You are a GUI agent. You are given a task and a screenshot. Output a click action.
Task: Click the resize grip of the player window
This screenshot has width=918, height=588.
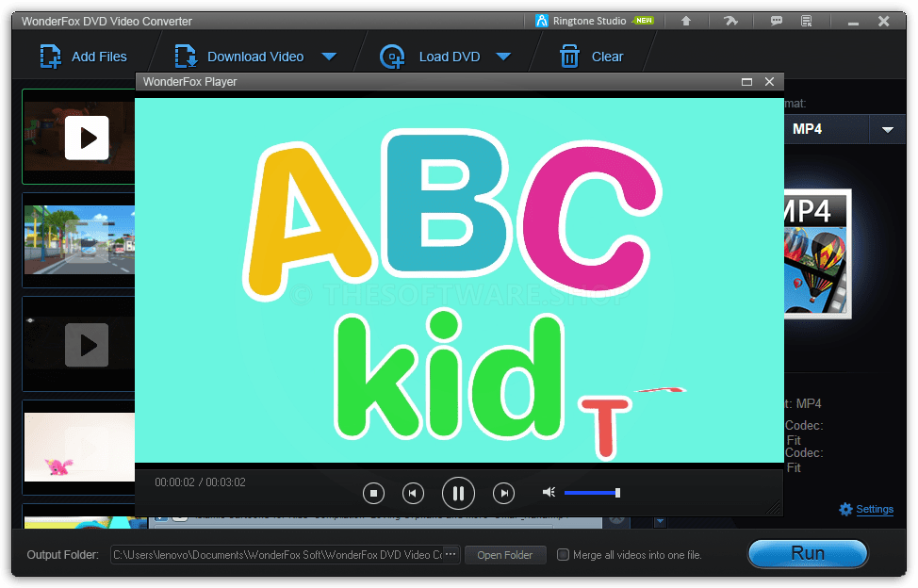[774, 507]
